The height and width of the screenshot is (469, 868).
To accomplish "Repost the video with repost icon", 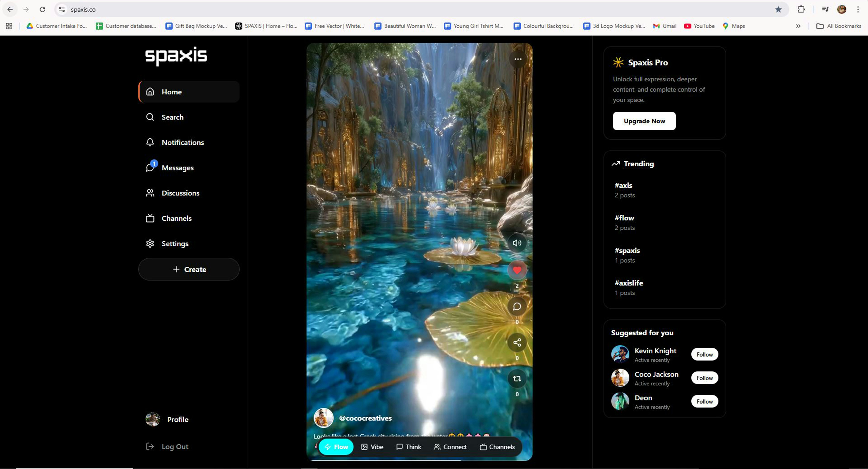I will (517, 378).
